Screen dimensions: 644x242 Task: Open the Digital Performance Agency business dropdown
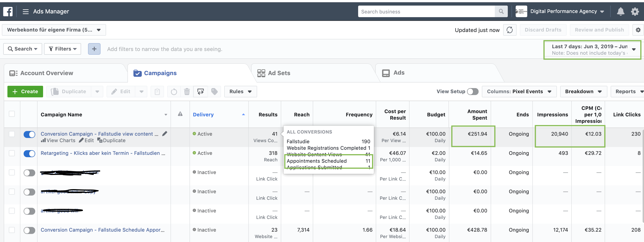point(567,12)
